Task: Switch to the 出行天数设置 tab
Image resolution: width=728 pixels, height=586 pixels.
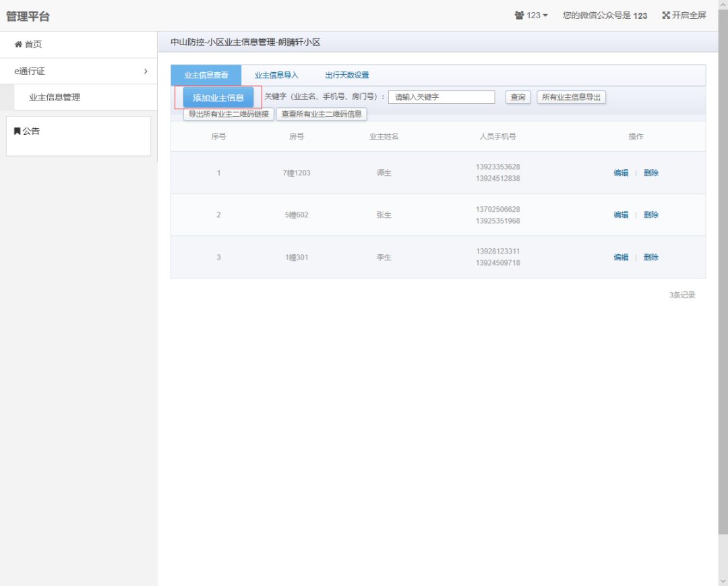Action: click(347, 76)
